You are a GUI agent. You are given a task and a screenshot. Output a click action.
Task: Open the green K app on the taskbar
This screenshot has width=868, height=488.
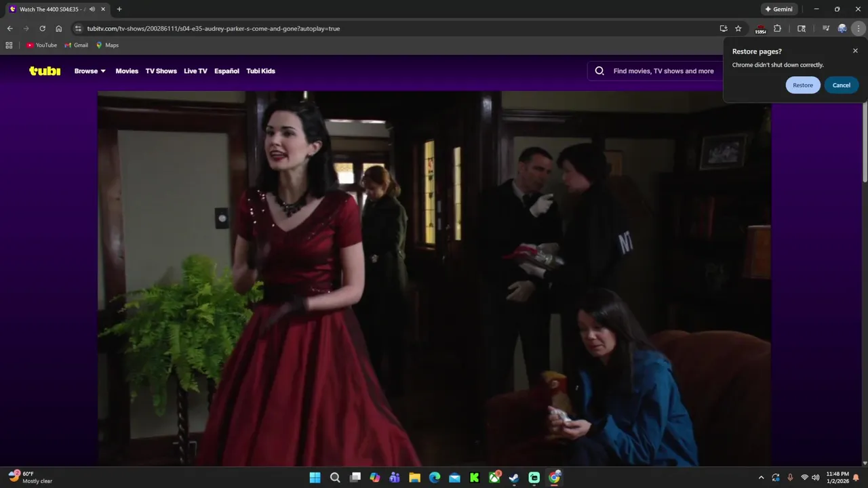[475, 478]
